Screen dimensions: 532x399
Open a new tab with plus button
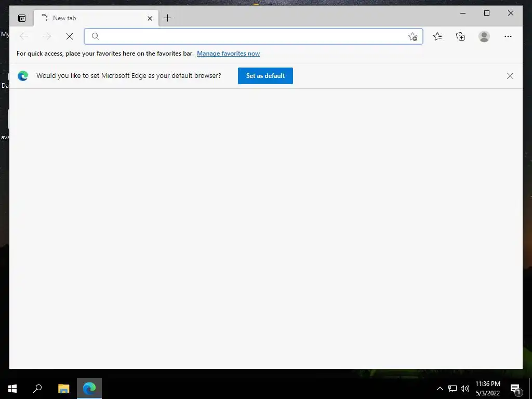[167, 18]
